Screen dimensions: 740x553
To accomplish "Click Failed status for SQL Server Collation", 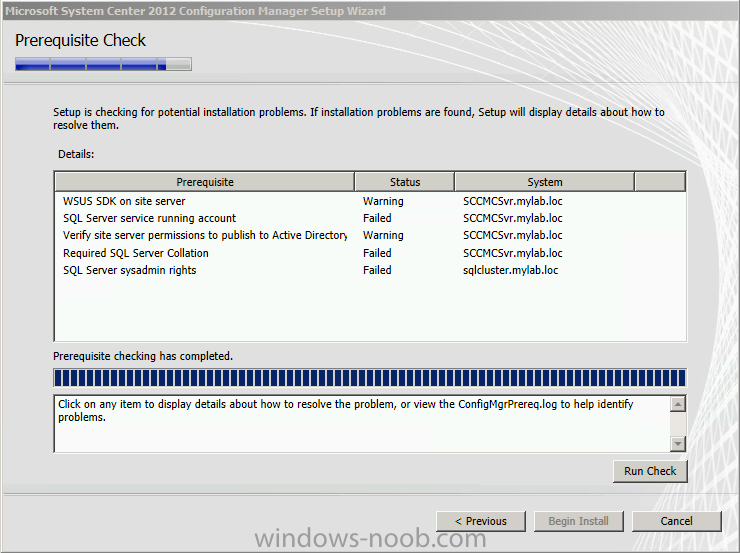I will pos(377,253).
